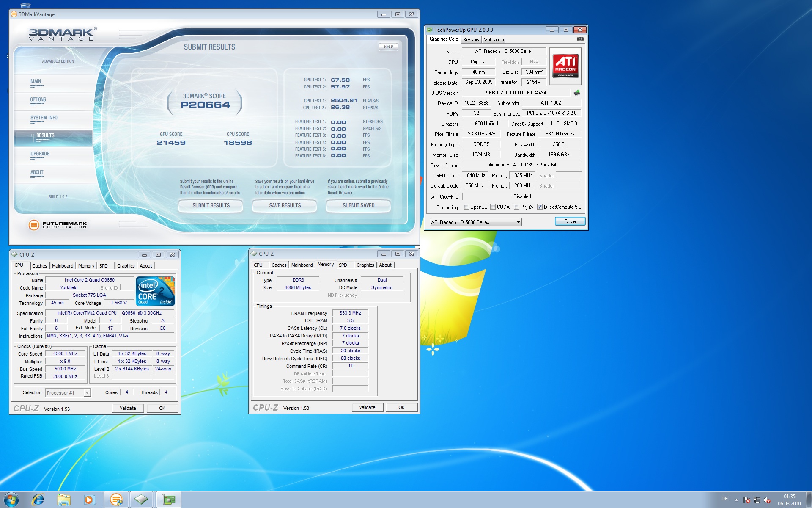The height and width of the screenshot is (508, 812).
Task: Uncheck the DirectCompute 5.0 checkbox
Action: (540, 207)
